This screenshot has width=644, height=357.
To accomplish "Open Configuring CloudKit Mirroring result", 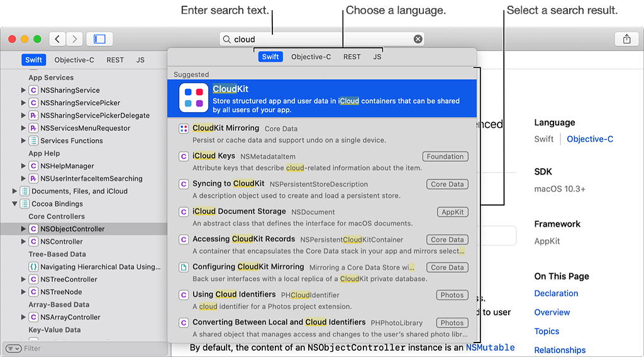I will 322,272.
